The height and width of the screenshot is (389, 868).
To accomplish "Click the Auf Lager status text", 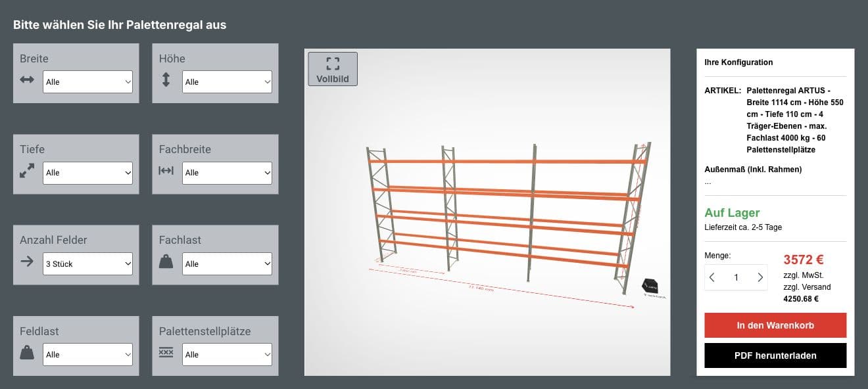I will tap(732, 213).
